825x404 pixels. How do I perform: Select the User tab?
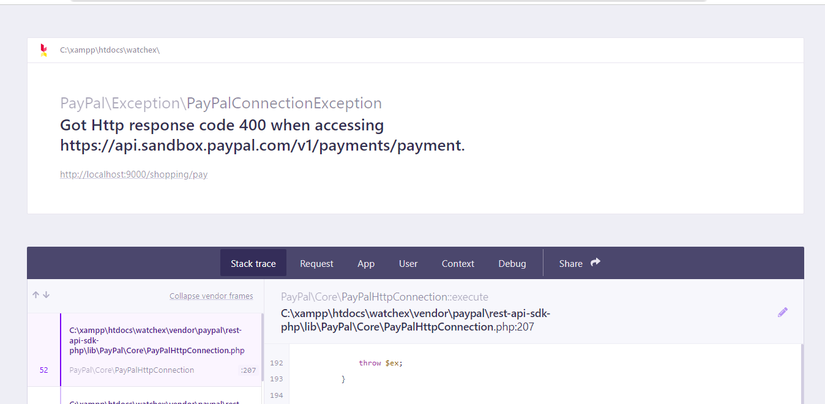pos(408,263)
